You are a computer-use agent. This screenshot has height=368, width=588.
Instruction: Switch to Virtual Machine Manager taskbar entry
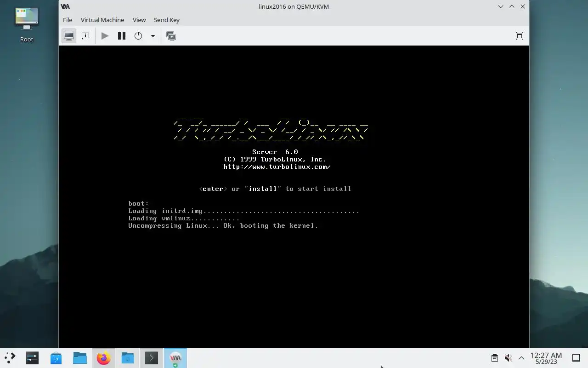click(175, 358)
